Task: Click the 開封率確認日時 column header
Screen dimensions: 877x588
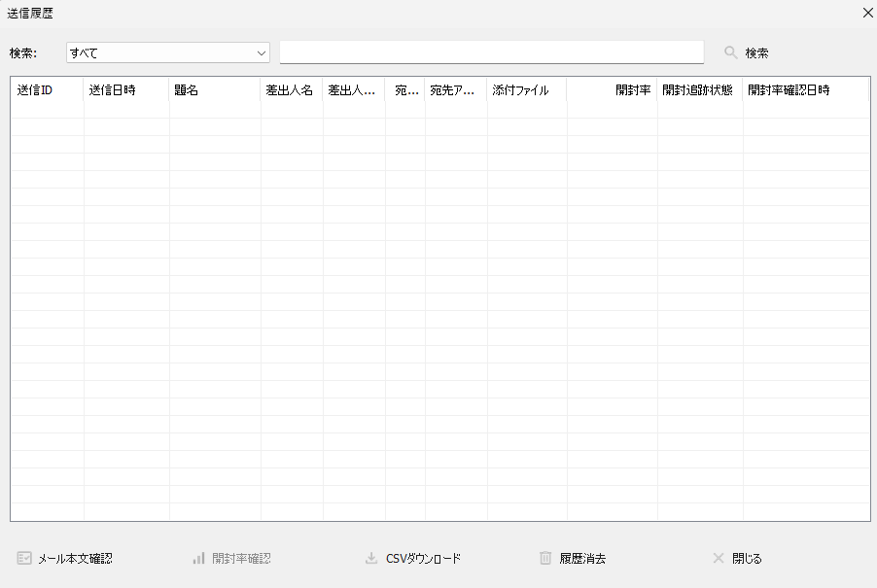Action: tap(806, 90)
